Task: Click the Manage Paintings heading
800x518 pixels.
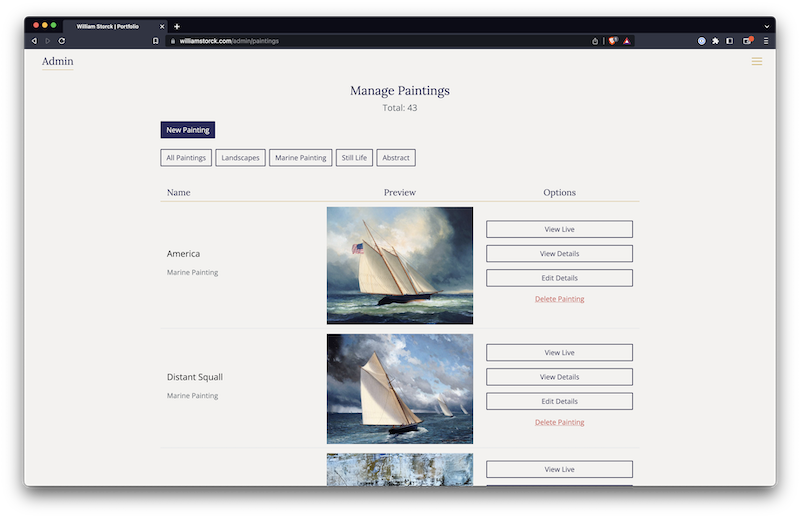Action: pos(400,90)
